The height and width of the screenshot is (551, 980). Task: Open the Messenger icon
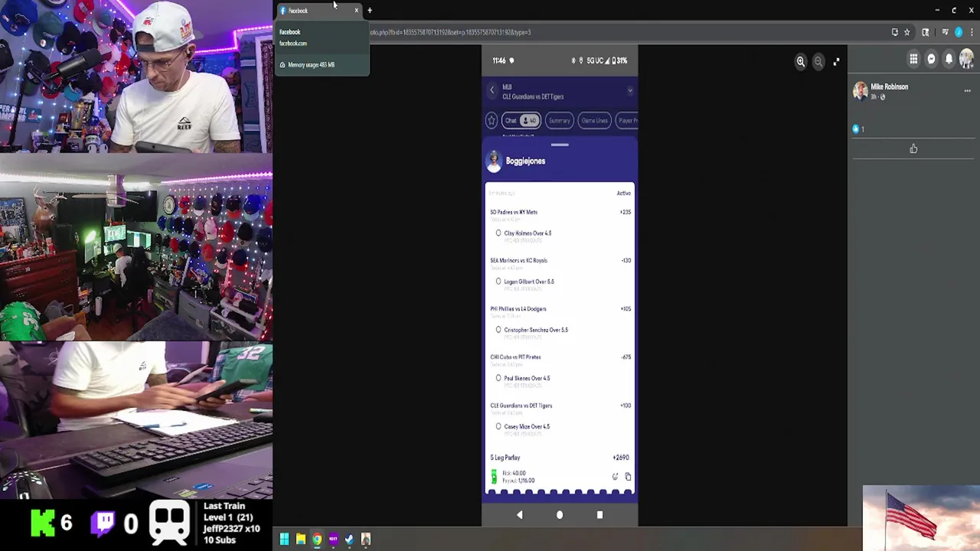[931, 59]
